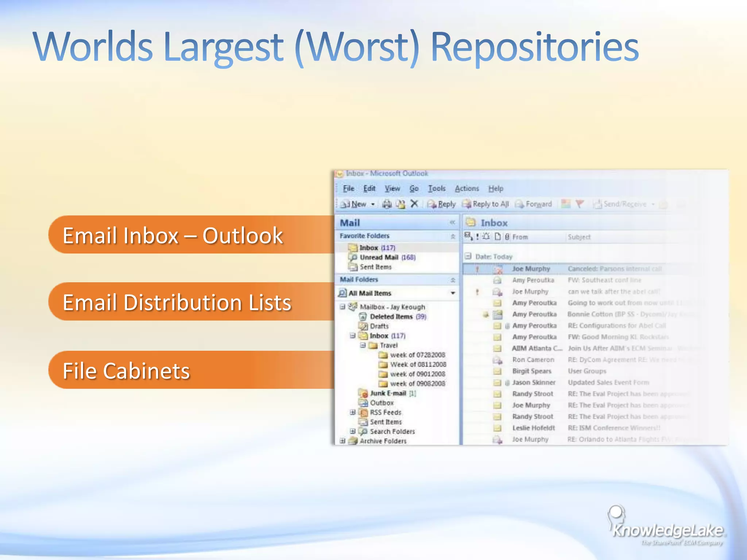The height and width of the screenshot is (560, 747).
Task: Click the New mail button
Action: tap(353, 204)
